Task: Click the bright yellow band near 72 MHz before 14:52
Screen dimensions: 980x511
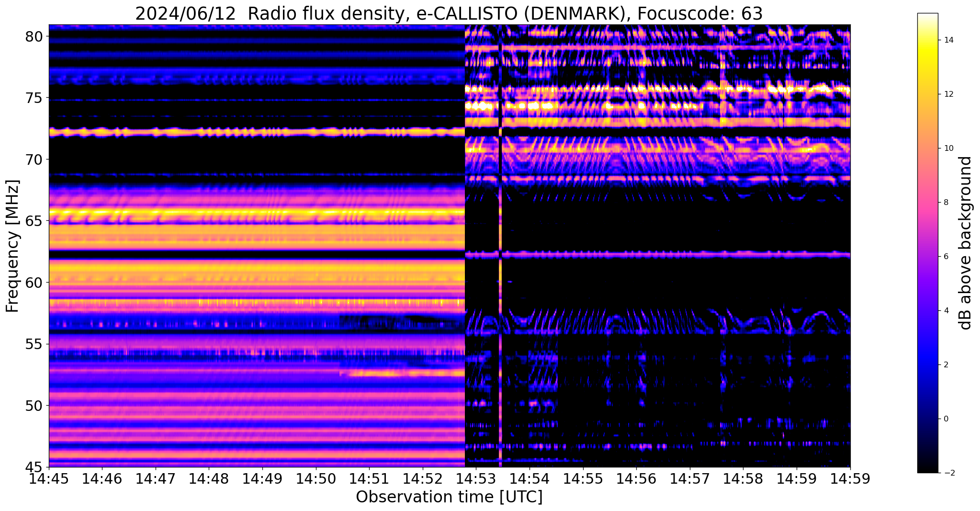Action: (257, 132)
